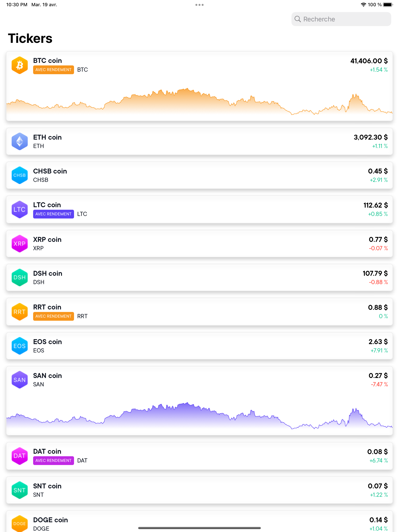The image size is (399, 532).
Task: Tap the green DSH hexagon icon
Action: click(x=19, y=277)
